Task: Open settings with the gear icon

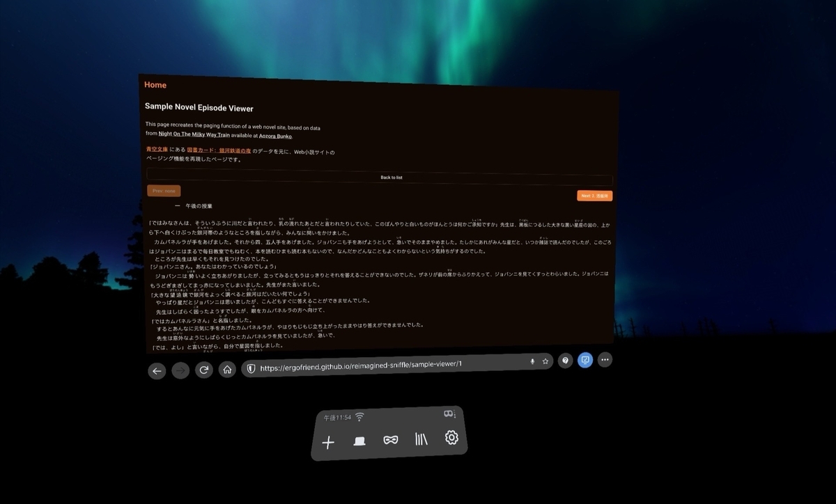Action: (x=451, y=437)
